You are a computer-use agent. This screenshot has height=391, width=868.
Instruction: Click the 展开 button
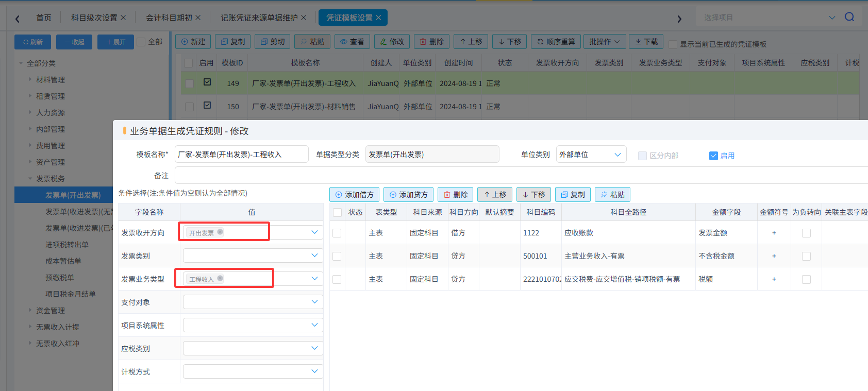115,42
